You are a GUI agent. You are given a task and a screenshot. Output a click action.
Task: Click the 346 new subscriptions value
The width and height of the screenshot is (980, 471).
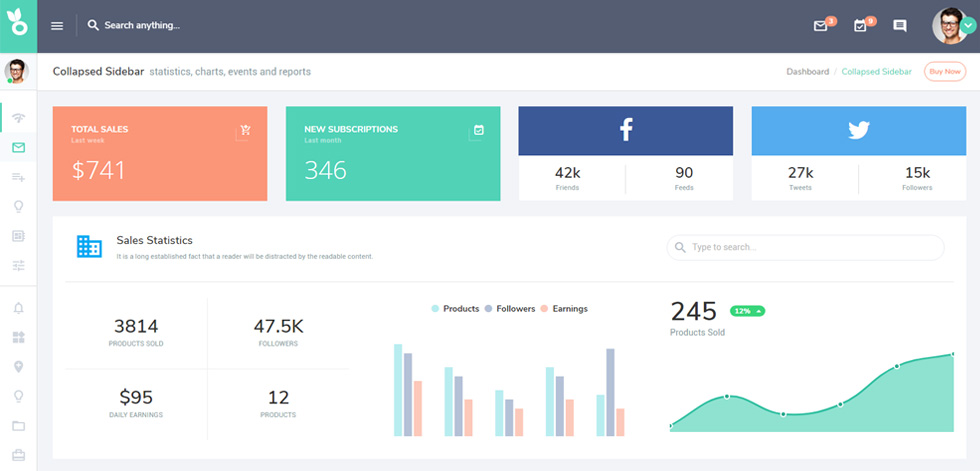click(x=325, y=171)
